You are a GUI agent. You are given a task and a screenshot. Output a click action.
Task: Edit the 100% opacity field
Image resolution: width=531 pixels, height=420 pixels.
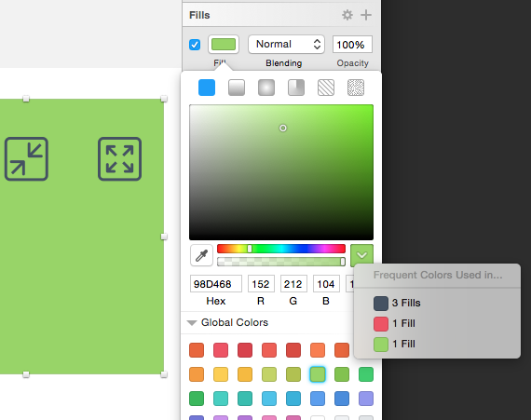(352, 45)
